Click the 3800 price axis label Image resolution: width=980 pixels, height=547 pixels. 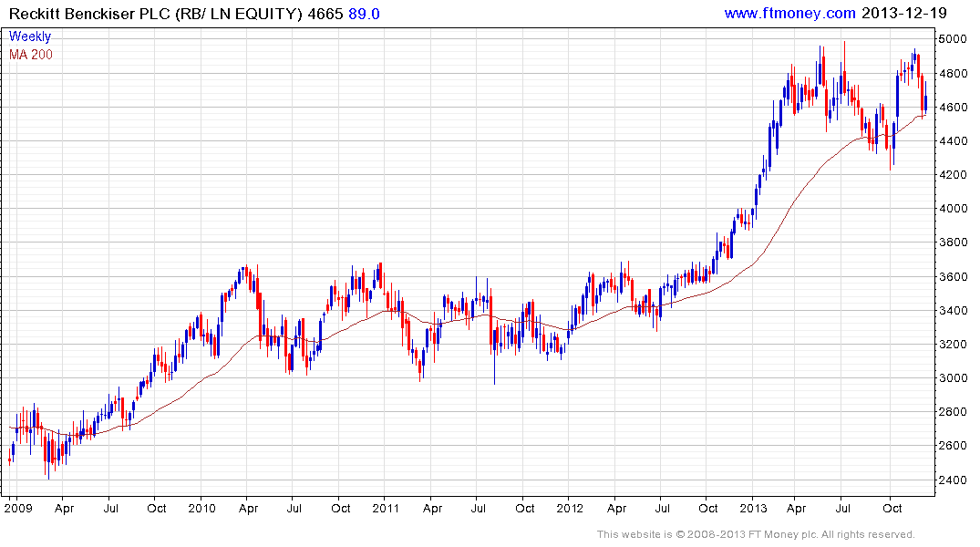tap(953, 242)
